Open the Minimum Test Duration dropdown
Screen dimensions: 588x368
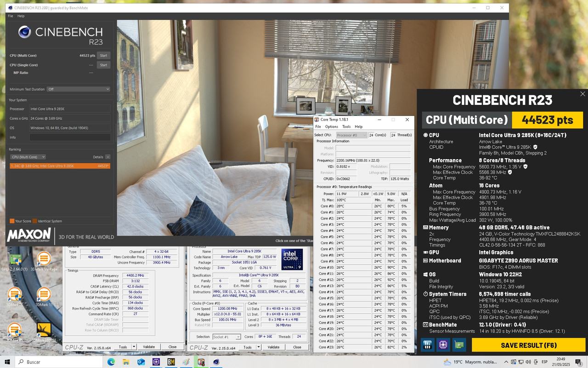tap(79, 89)
